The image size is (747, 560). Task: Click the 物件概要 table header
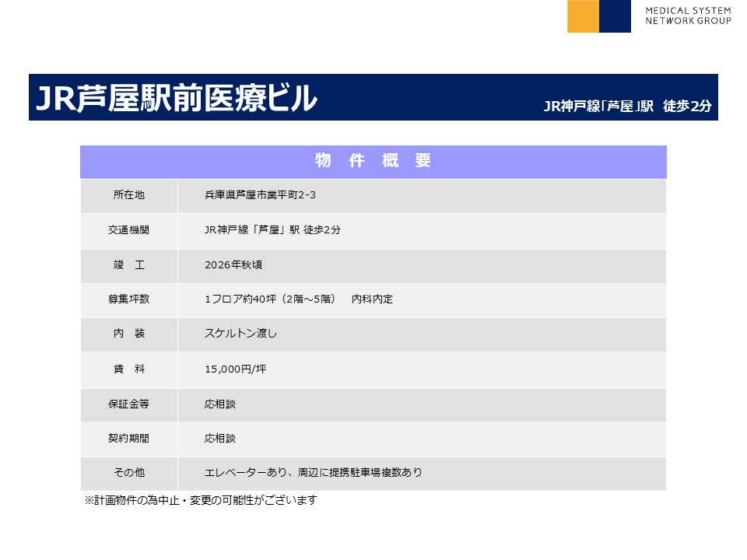[x=373, y=161]
